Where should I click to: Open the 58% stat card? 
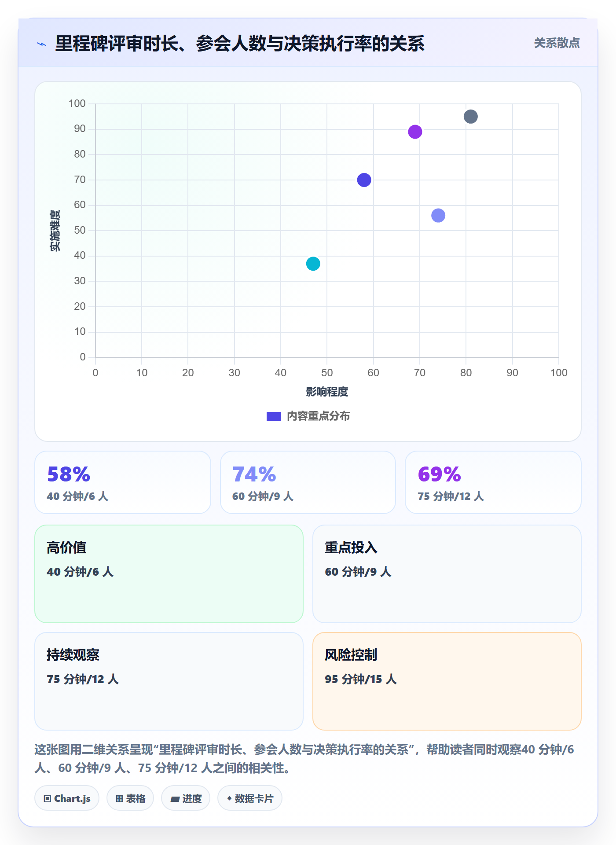tap(123, 482)
